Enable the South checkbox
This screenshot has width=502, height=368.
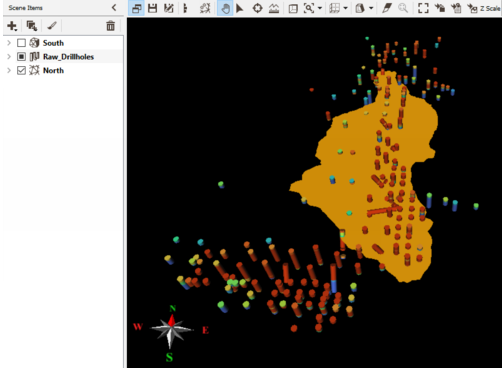[x=21, y=43]
